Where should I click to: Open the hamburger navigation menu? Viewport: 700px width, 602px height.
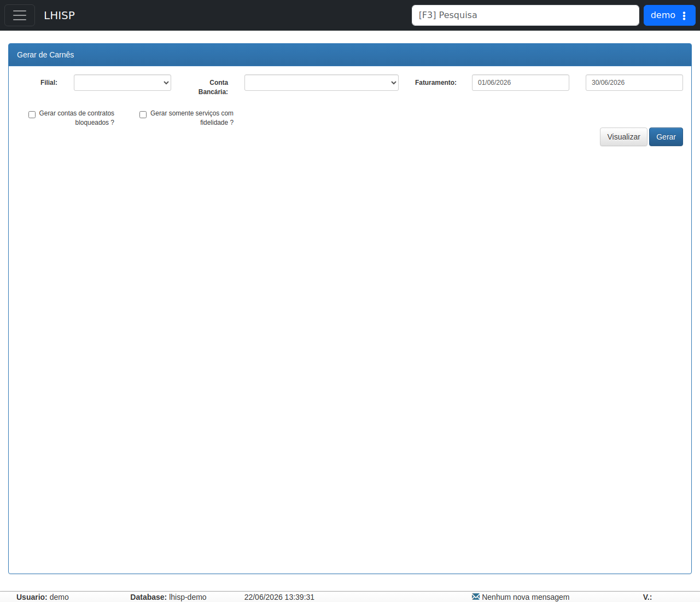pos(20,15)
